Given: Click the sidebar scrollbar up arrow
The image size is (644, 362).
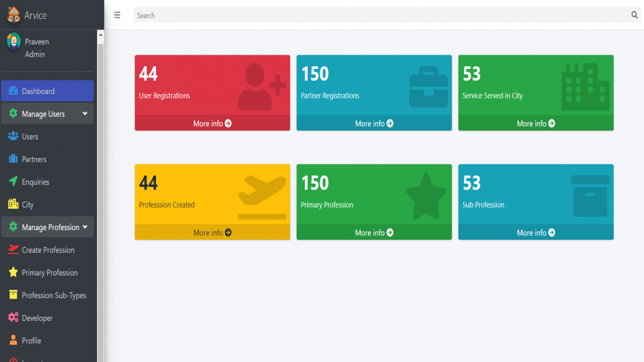Looking at the screenshot, I should (x=100, y=35).
